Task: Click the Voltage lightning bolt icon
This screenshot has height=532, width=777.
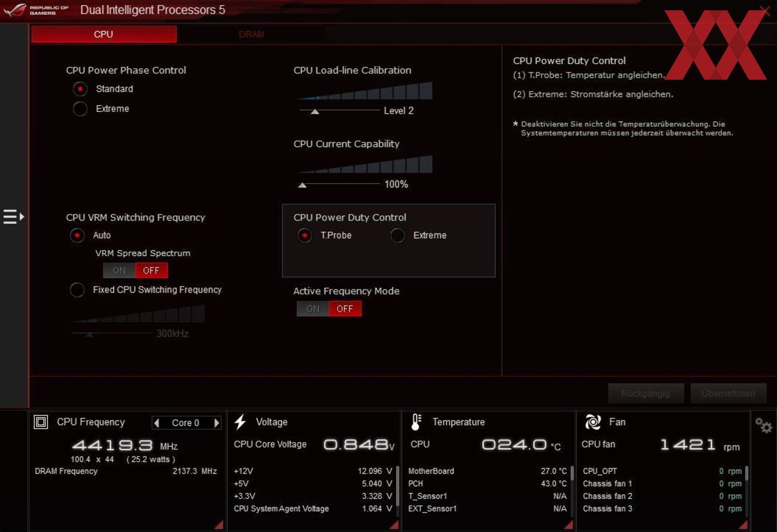Action: [x=240, y=422]
